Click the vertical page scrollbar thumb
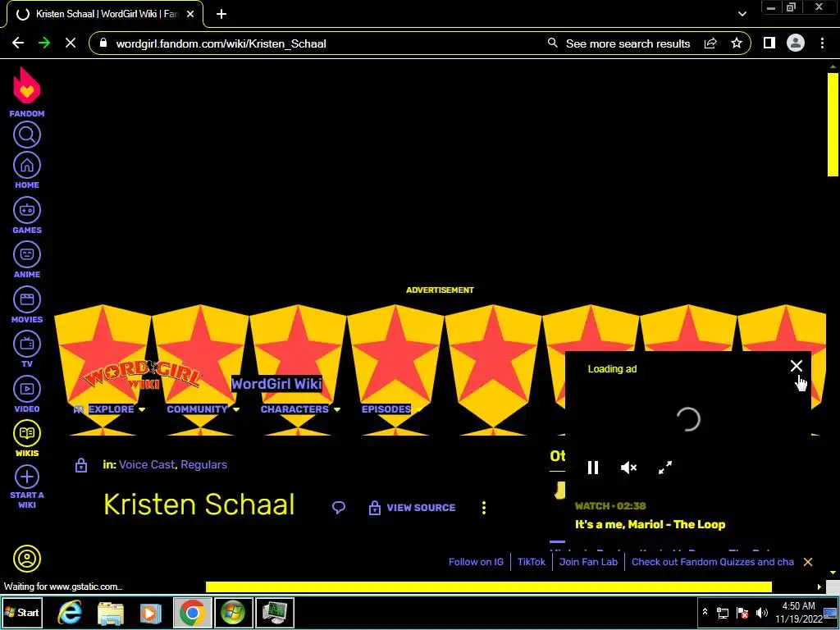Screen dimensions: 840x630 click(833, 125)
